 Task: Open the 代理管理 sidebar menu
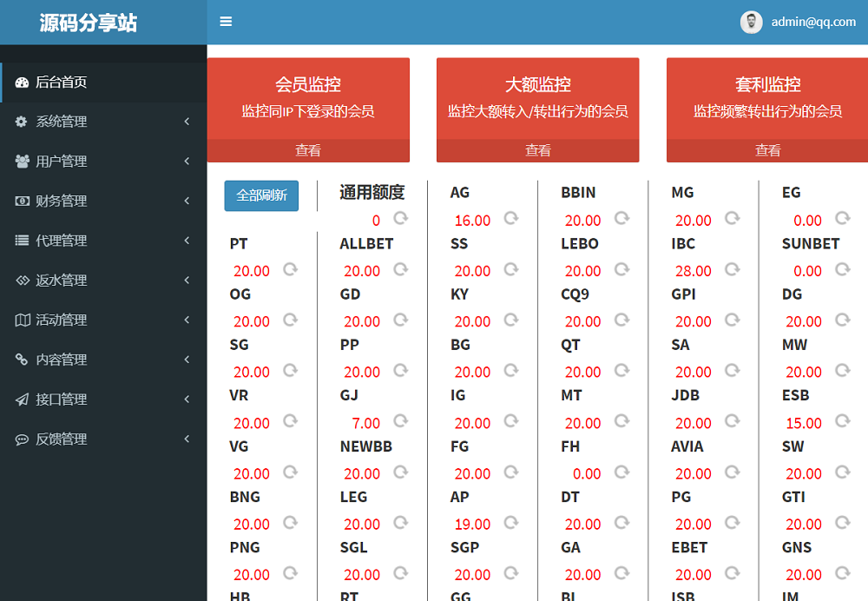pyautogui.click(x=61, y=241)
